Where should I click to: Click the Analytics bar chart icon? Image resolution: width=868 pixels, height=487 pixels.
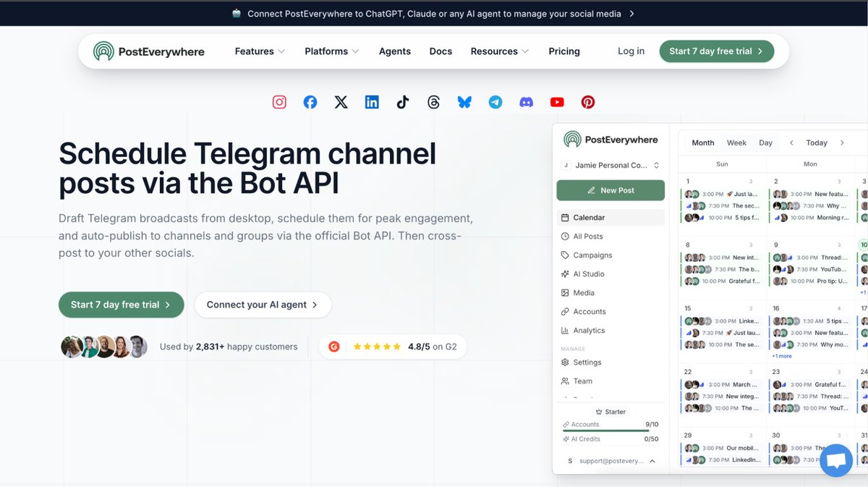tap(566, 330)
